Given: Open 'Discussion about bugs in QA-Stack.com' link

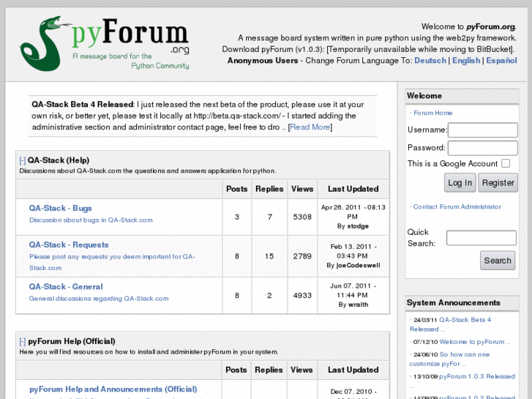Looking at the screenshot, I should tap(91, 220).
